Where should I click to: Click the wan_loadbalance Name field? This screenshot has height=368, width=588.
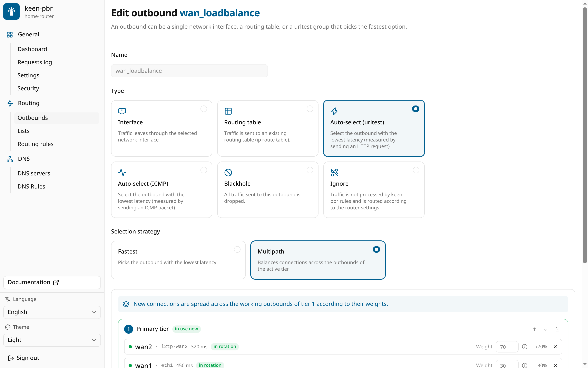pos(189,71)
